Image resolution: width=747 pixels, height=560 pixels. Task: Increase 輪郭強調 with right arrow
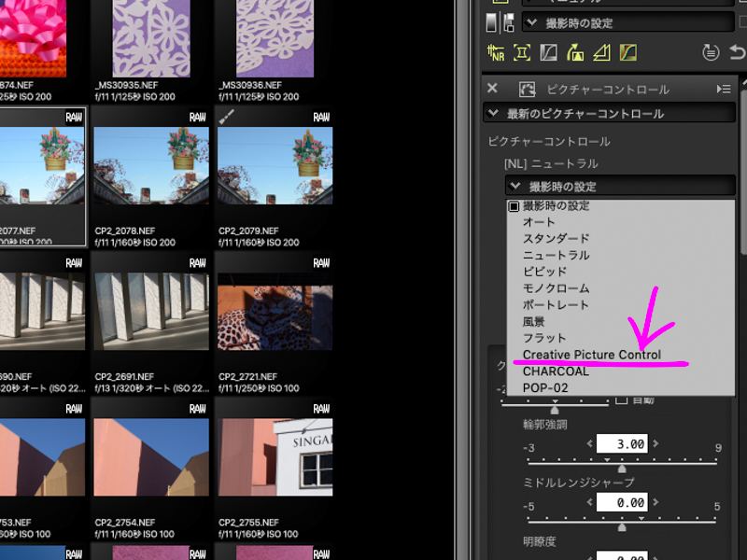pos(655,443)
